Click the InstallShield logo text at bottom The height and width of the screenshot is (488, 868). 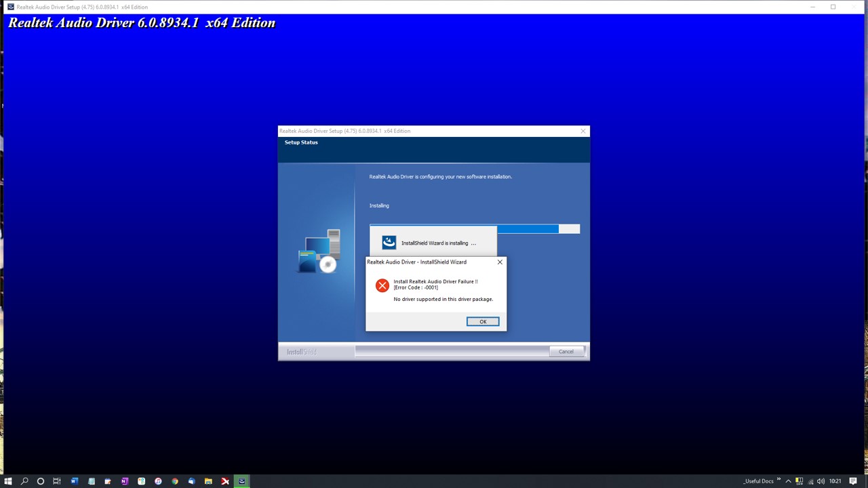coord(301,352)
